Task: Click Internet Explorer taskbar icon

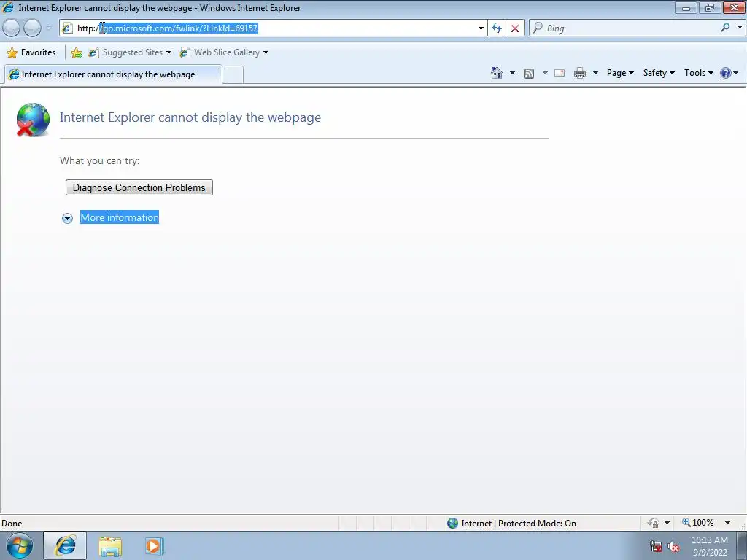Action: coord(65,545)
